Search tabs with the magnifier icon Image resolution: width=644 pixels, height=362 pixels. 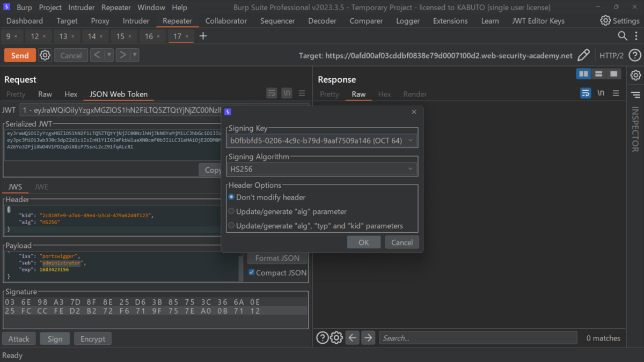[623, 36]
